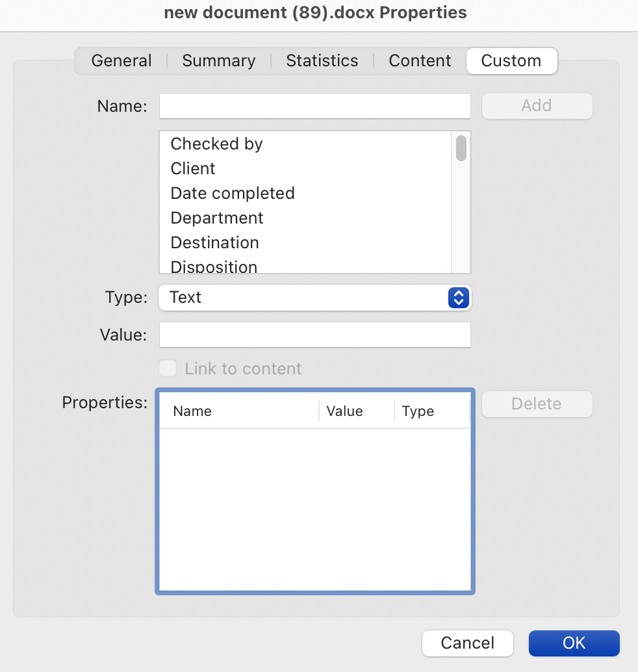Cancel the Properties dialog
638x672 pixels.
[x=467, y=643]
